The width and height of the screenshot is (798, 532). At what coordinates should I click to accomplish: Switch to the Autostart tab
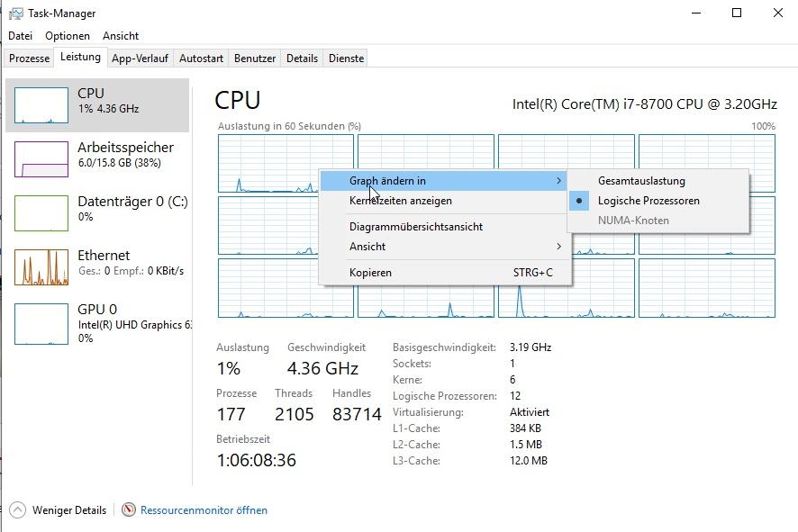pyautogui.click(x=201, y=59)
